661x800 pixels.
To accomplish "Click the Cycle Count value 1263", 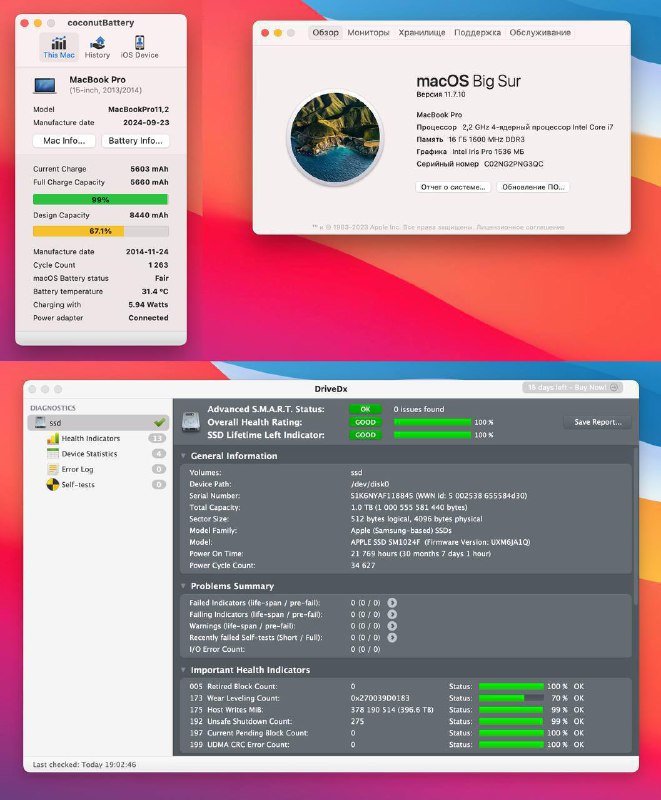I will tap(158, 265).
